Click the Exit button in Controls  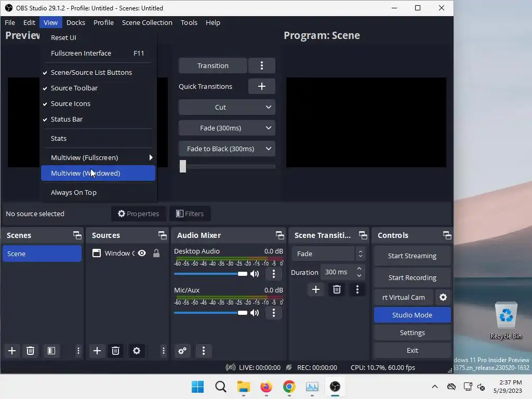[412, 350]
